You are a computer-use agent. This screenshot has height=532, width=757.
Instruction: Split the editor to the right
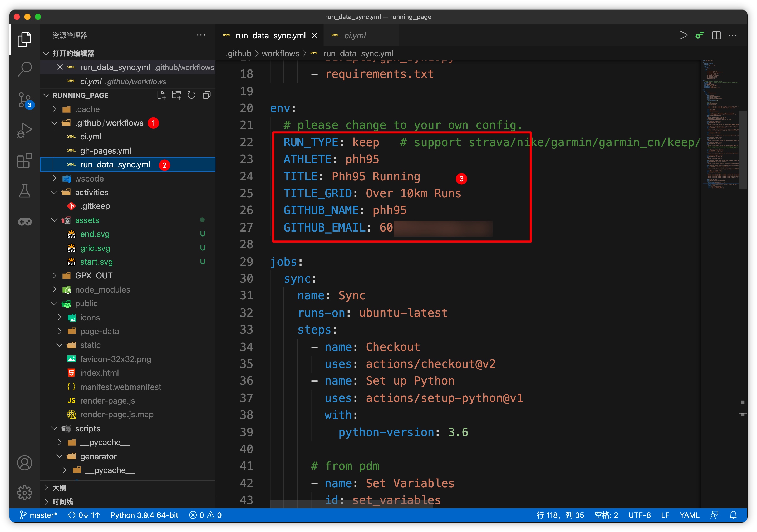point(716,35)
